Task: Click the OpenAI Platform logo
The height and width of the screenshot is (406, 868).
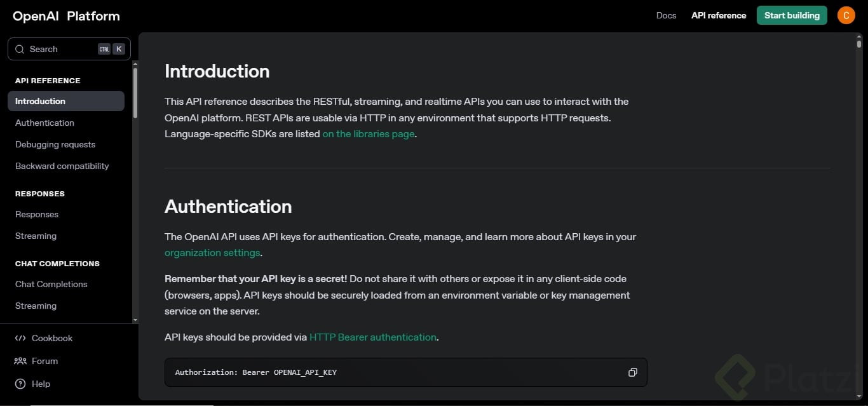Action: 66,17
